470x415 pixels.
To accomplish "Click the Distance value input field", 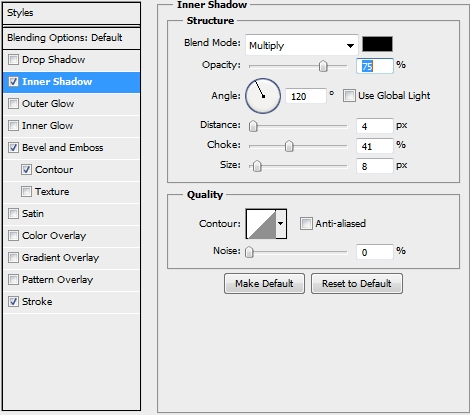I will click(375, 126).
